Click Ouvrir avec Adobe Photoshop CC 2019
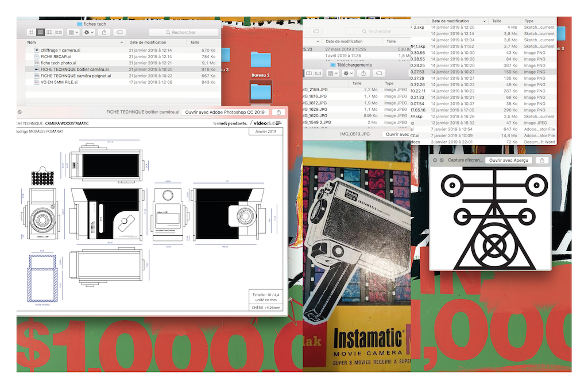The image size is (588, 388). coord(225,112)
